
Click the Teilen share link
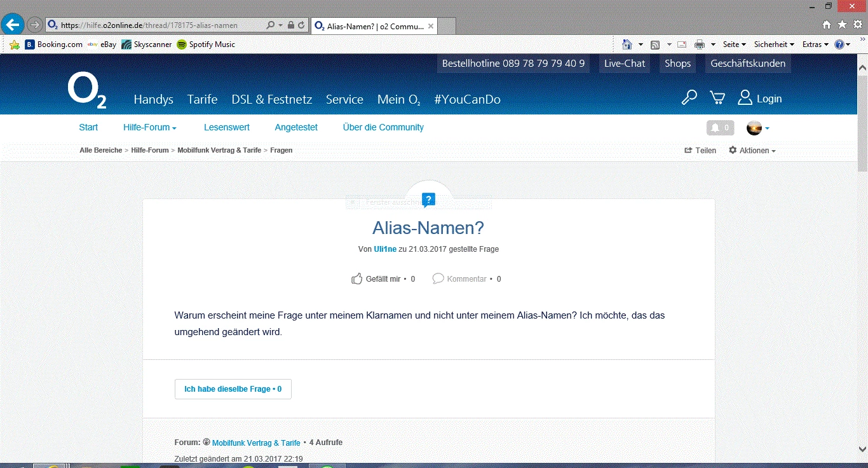[x=700, y=151]
